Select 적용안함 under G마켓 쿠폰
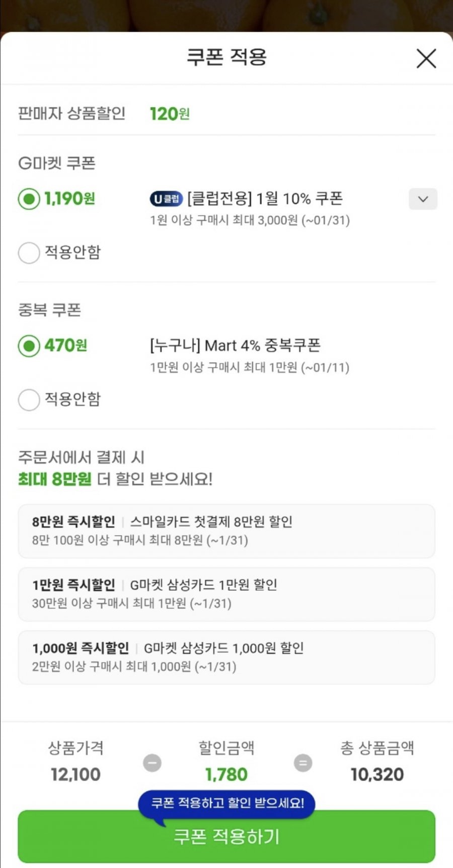The width and height of the screenshot is (453, 868). click(29, 252)
